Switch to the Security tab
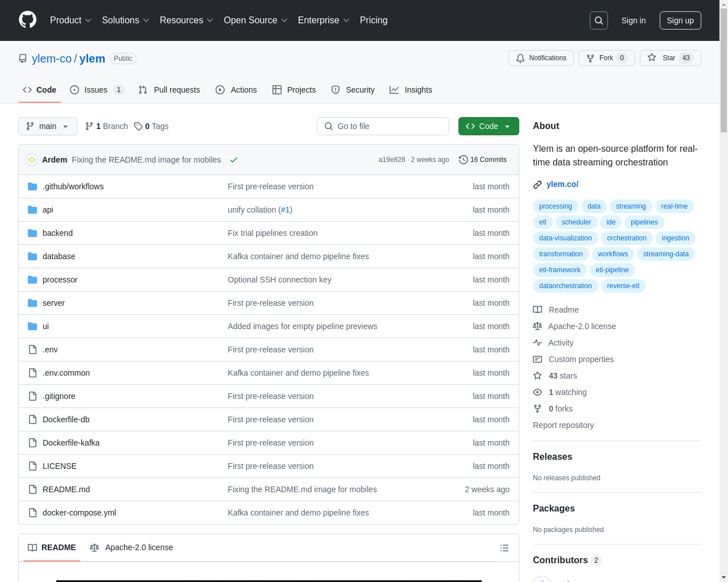728x582 pixels. click(x=353, y=90)
